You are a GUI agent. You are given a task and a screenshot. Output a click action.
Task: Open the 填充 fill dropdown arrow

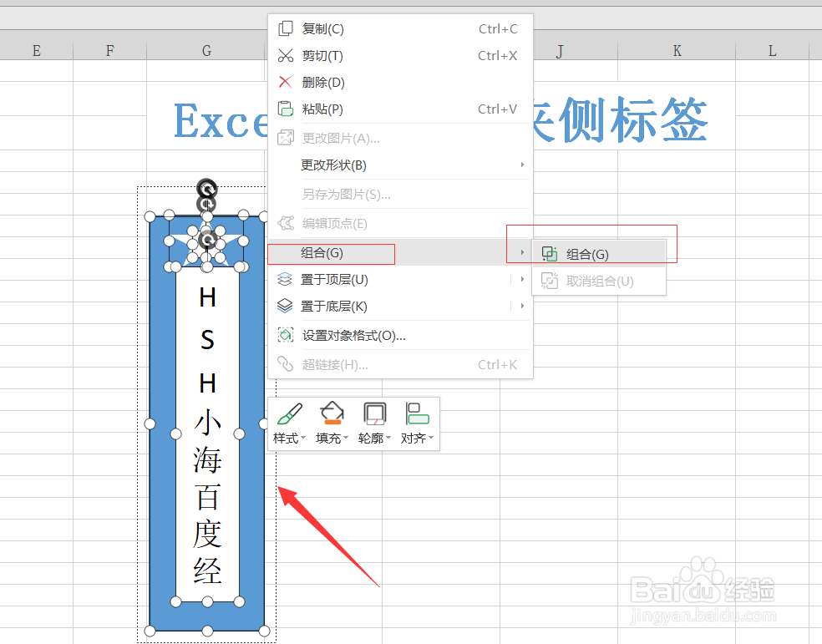(346, 437)
